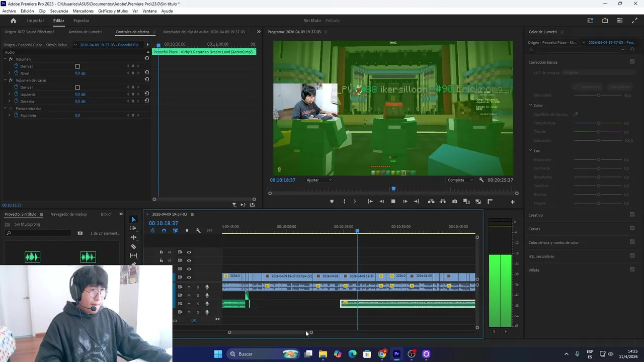Toggle Linked Selection in timeline
The height and width of the screenshot is (362, 644).
(175, 231)
